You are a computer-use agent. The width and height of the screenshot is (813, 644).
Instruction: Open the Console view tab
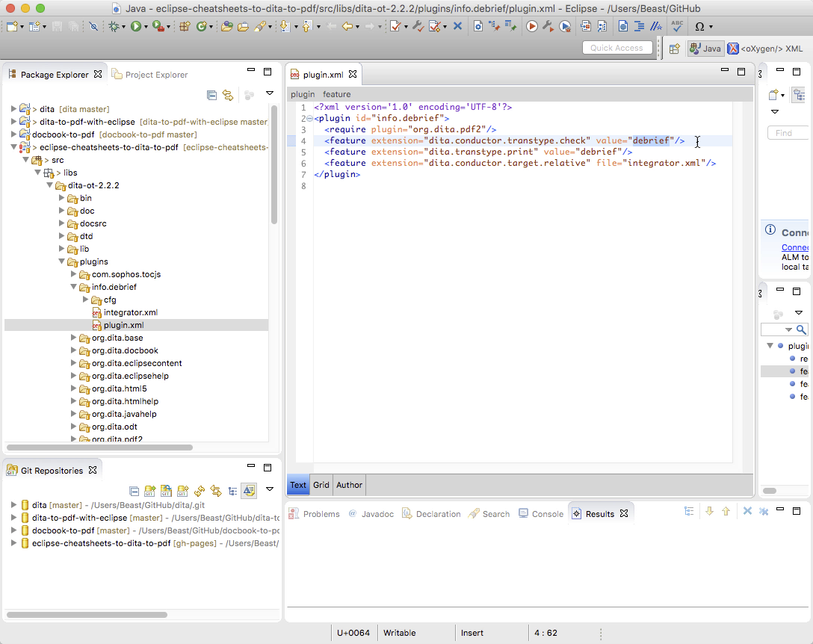(x=541, y=514)
